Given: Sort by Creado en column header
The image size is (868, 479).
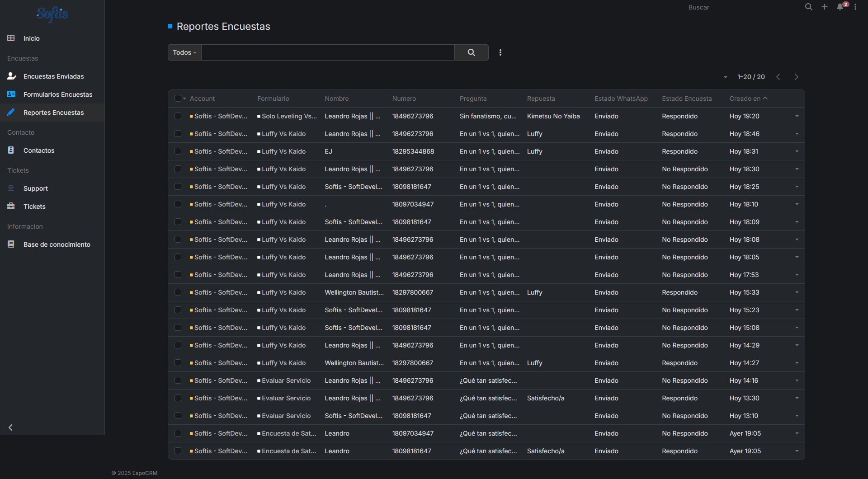Looking at the screenshot, I should tap(745, 99).
